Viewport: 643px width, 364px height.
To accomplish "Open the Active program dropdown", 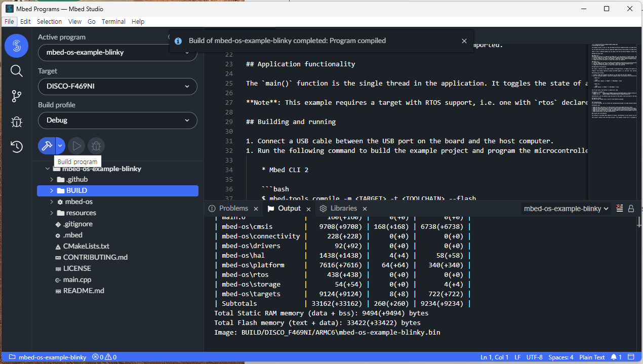I will click(117, 53).
